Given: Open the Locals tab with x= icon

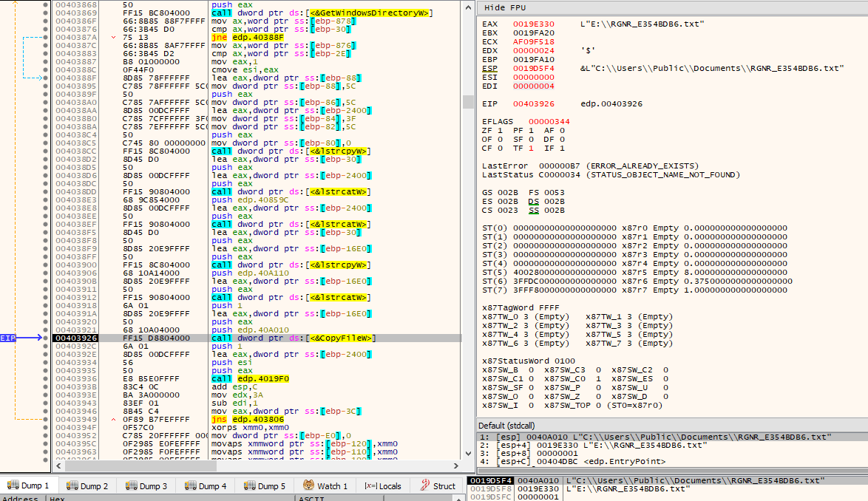Looking at the screenshot, I should click(382, 485).
